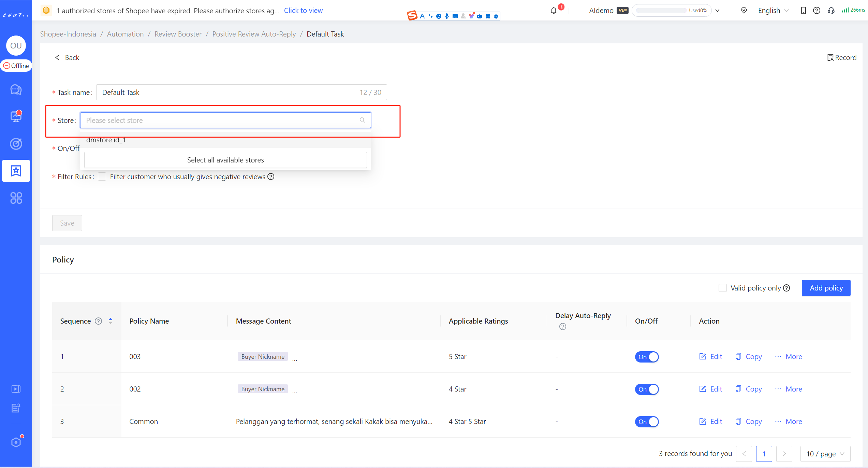The width and height of the screenshot is (868, 468).
Task: Open the chat messages sidebar icon
Action: [16, 89]
